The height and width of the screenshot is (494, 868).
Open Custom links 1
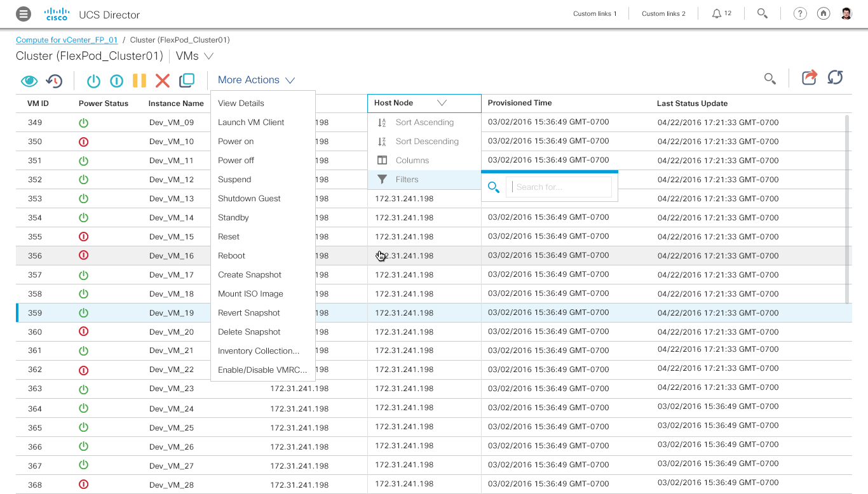tap(595, 13)
